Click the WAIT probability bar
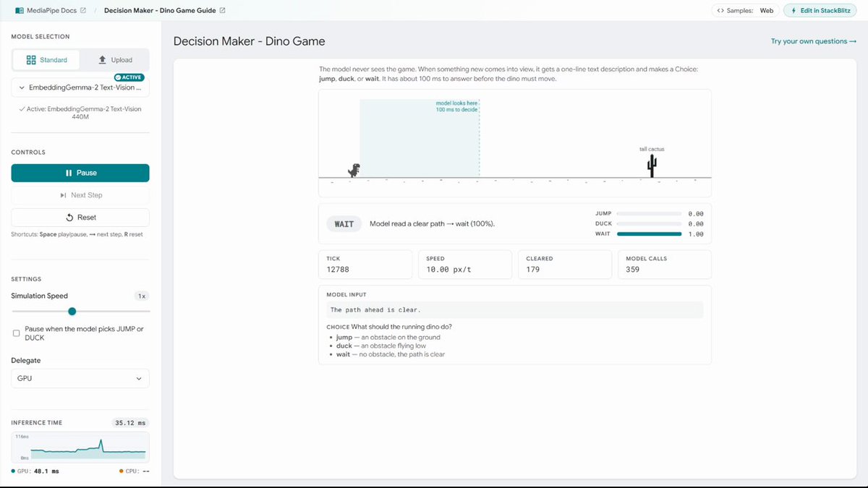The height and width of the screenshot is (488, 868). tap(650, 234)
